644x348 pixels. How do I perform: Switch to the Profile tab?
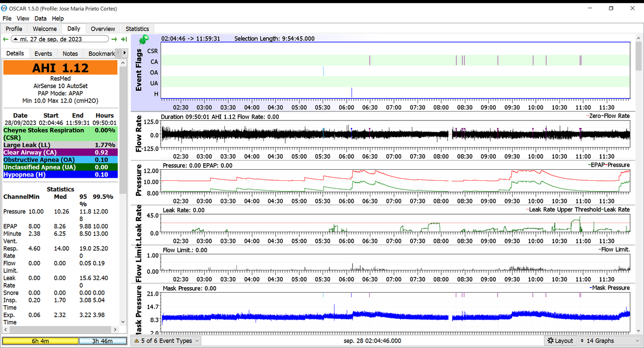tap(14, 29)
